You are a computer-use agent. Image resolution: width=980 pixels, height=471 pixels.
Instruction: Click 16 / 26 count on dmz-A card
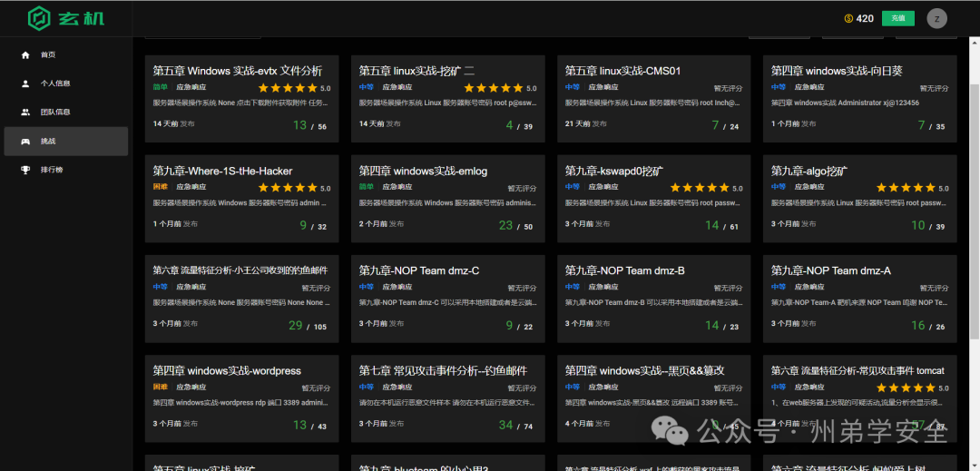point(928,326)
